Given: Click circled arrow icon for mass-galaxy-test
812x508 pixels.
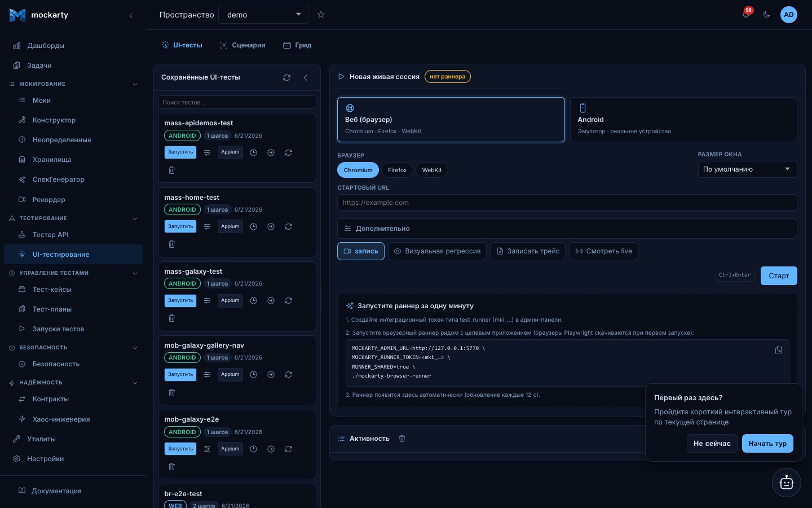Looking at the screenshot, I should pos(271,300).
